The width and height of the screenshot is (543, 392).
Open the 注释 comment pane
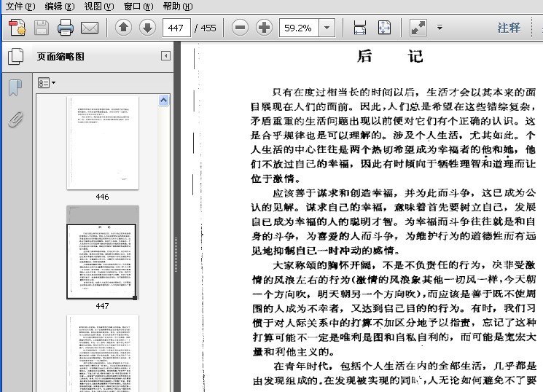509,28
